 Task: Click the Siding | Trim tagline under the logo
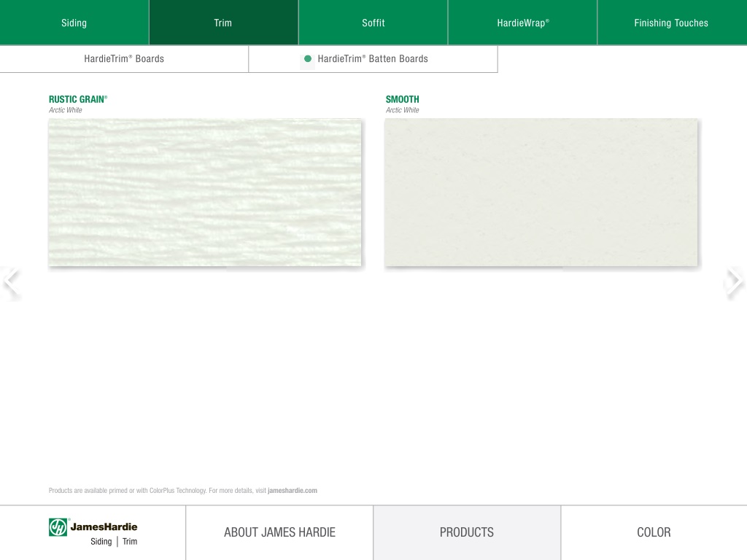pyautogui.click(x=114, y=542)
